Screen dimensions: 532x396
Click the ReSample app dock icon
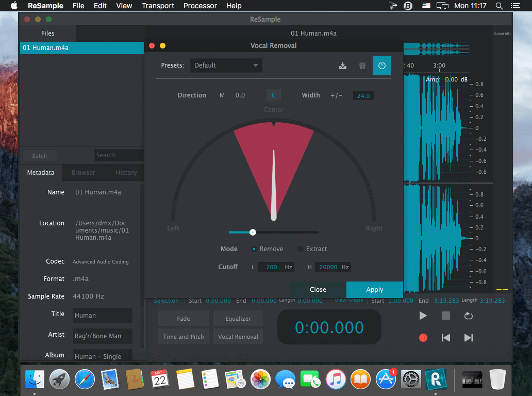click(x=436, y=379)
